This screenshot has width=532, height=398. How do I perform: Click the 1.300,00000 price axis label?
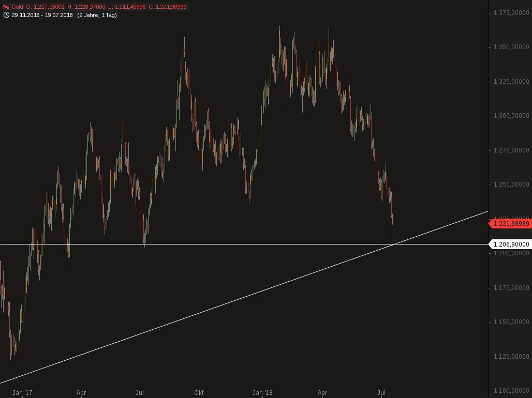click(511, 116)
